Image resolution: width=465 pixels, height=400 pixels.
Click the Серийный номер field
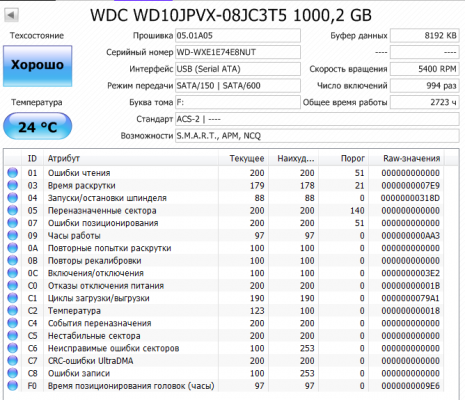pos(238,52)
